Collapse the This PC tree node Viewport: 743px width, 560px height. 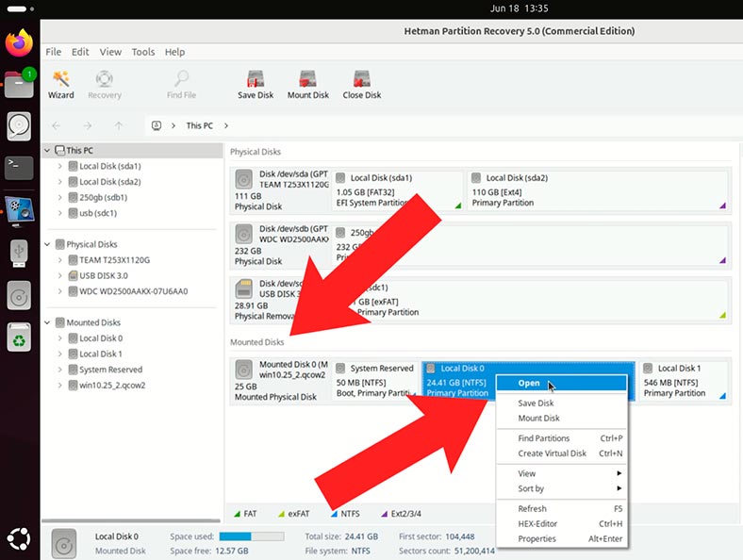[47, 150]
